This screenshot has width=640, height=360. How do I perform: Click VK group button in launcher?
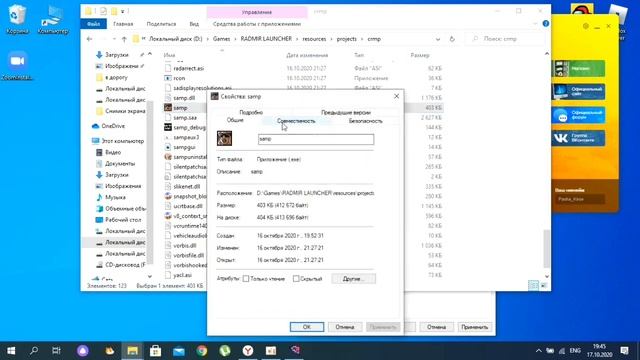[x=579, y=138]
